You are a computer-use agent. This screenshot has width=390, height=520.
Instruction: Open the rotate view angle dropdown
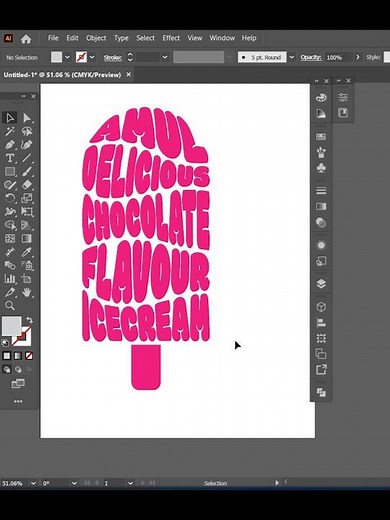pos(74,483)
